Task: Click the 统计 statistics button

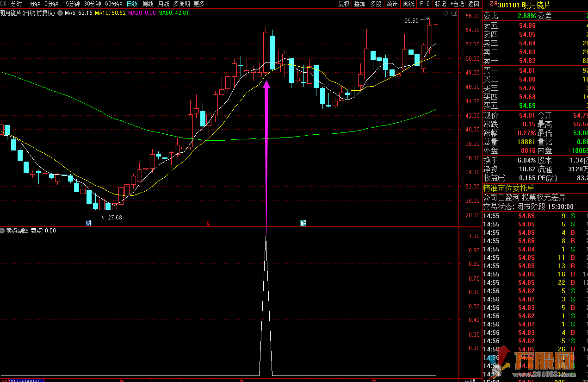Action: (391, 4)
